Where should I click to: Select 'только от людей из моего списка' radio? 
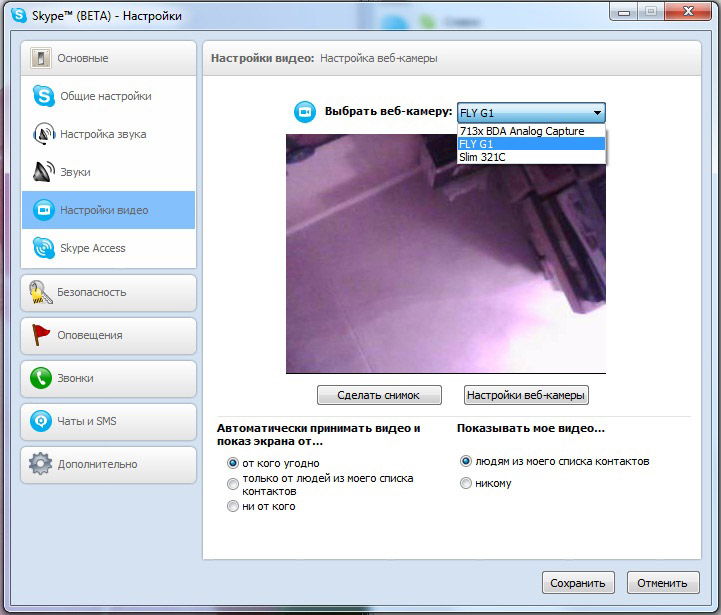pyautogui.click(x=233, y=484)
